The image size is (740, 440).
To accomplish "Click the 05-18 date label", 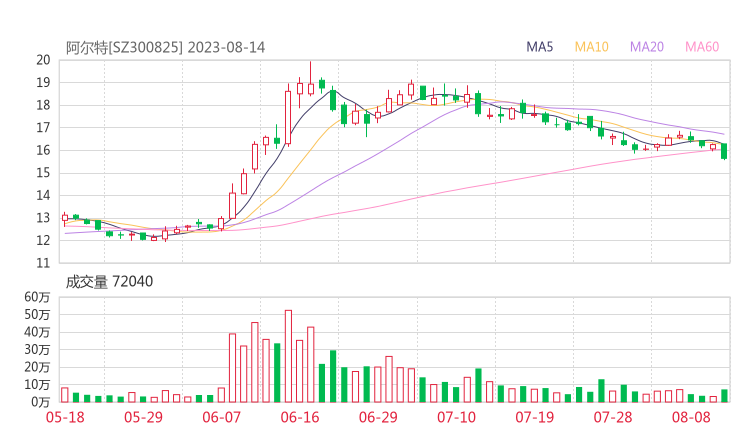I will 65,418.
